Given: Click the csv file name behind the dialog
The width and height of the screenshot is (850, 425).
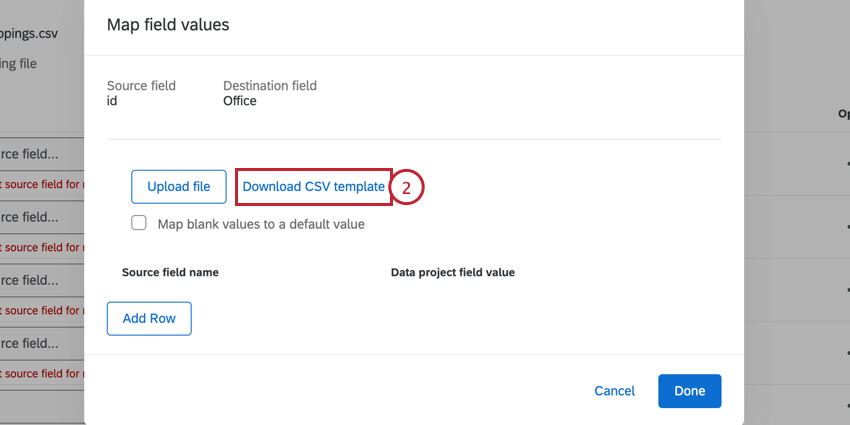Looking at the screenshot, I should [30, 33].
